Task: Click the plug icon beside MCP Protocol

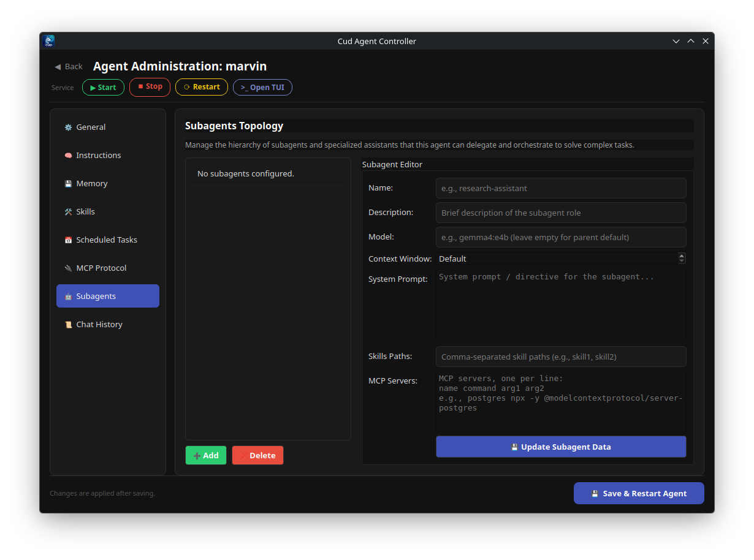Action: (x=68, y=268)
